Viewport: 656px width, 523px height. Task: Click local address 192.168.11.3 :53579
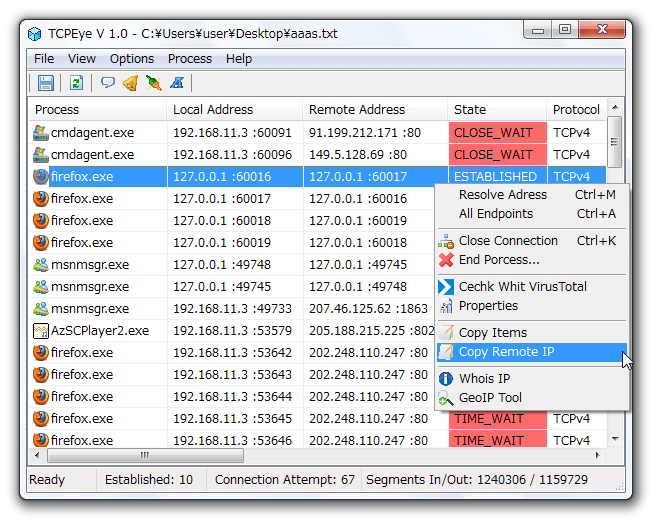pos(232,331)
